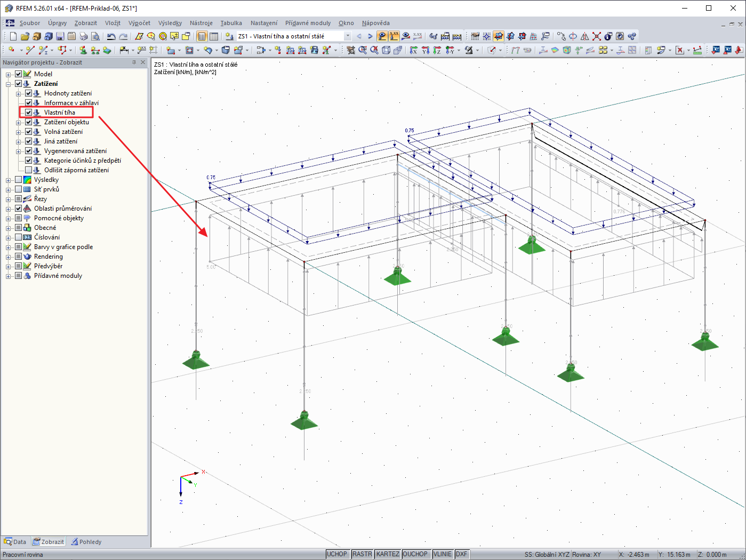Screen dimensions: 746x560
Task: Toggle OUCHOP in the status bar
Action: (415, 554)
